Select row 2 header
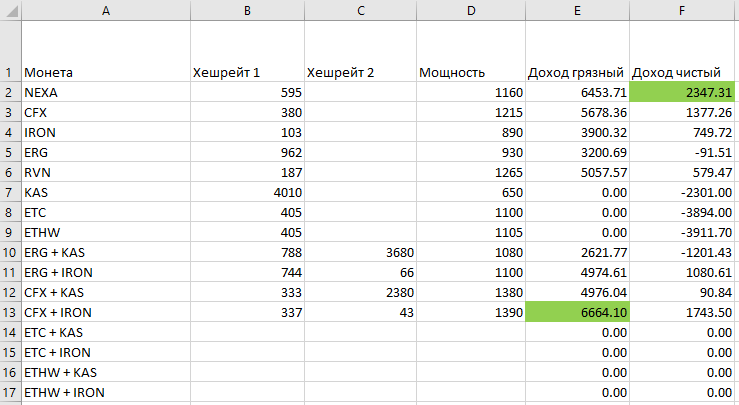 tap(10, 92)
